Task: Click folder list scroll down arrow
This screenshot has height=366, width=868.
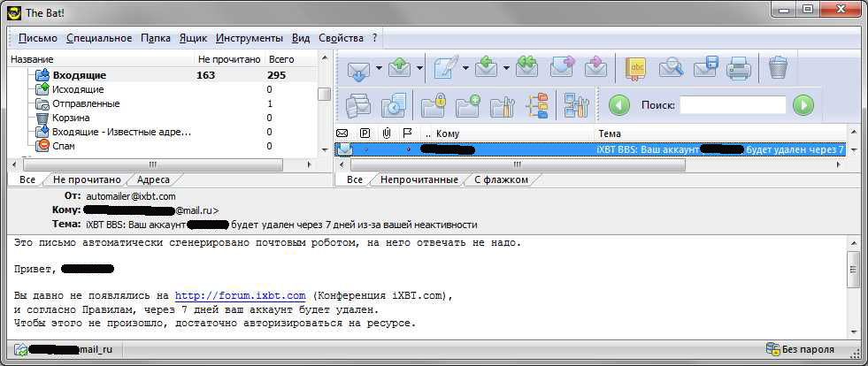Action: tap(325, 149)
